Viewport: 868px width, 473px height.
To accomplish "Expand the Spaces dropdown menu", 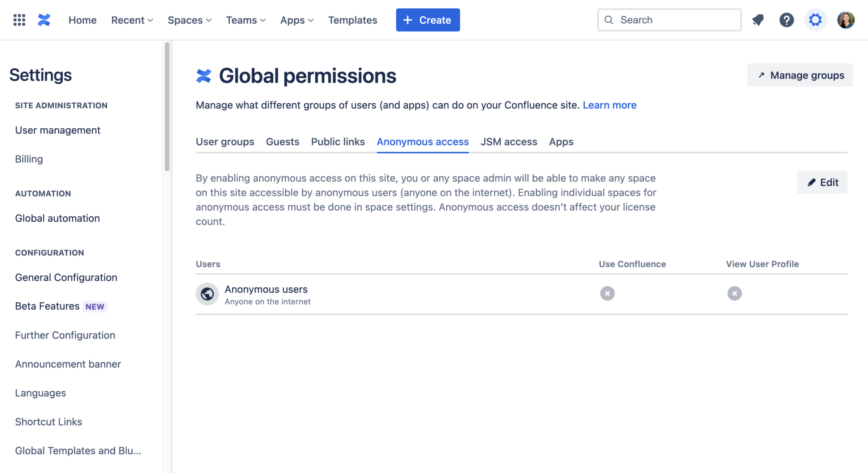I will [189, 20].
